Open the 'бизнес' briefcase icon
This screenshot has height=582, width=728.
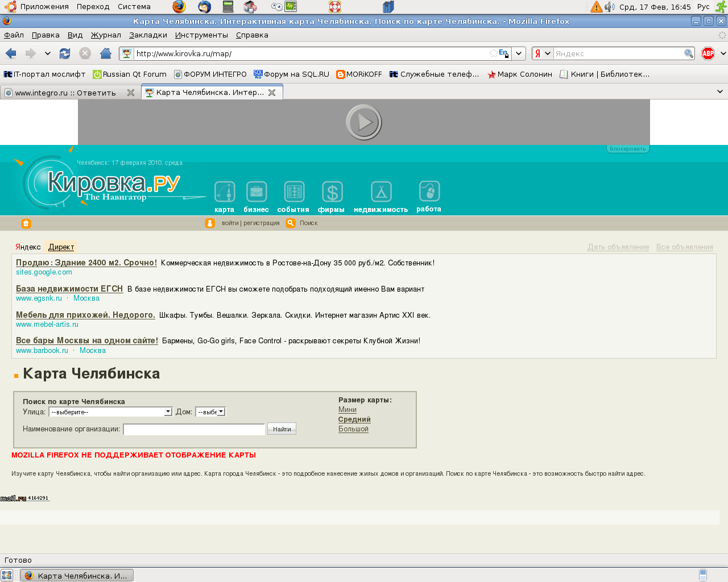click(257, 192)
